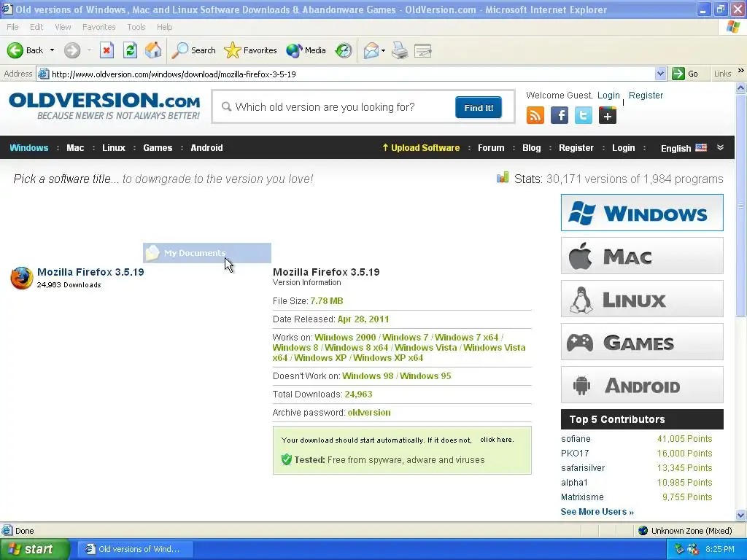Expand the address bar URL dropdown
Image resolution: width=747 pixels, height=560 pixels.
click(660, 74)
